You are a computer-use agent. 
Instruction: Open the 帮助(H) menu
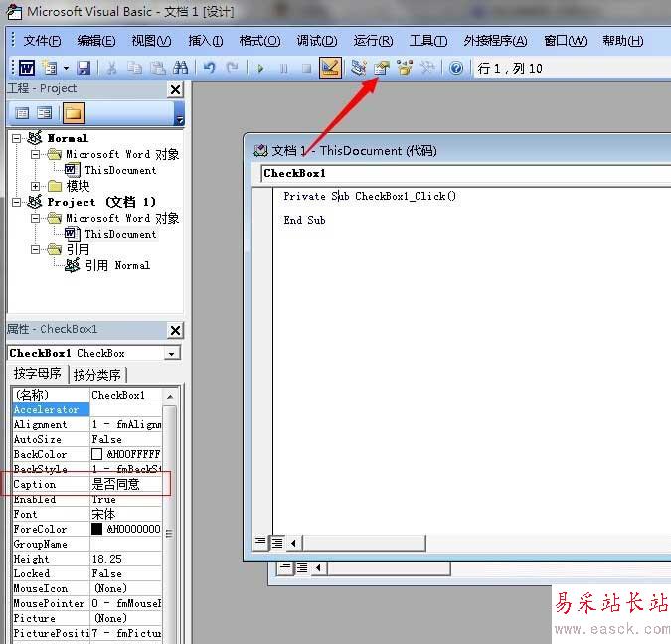point(623,41)
